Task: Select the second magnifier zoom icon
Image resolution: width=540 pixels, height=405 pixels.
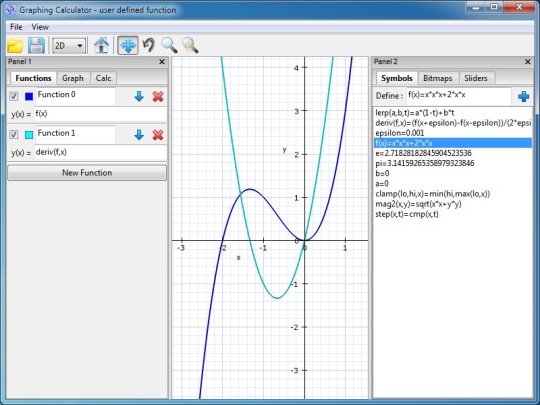Action: tap(190, 45)
